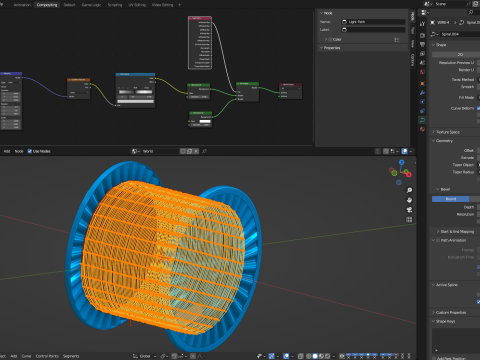This screenshot has width=480, height=360.
Task: Toggle viewport overlays display button
Action: click(285, 356)
